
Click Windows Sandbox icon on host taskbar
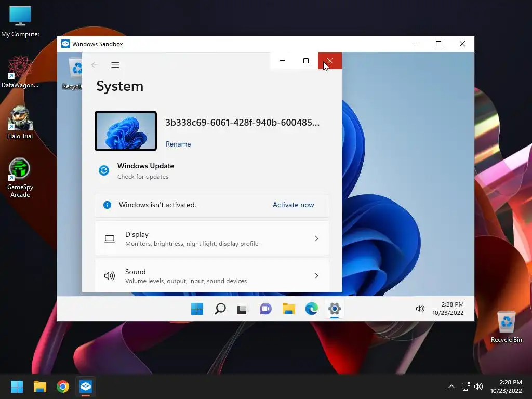pyautogui.click(x=86, y=387)
